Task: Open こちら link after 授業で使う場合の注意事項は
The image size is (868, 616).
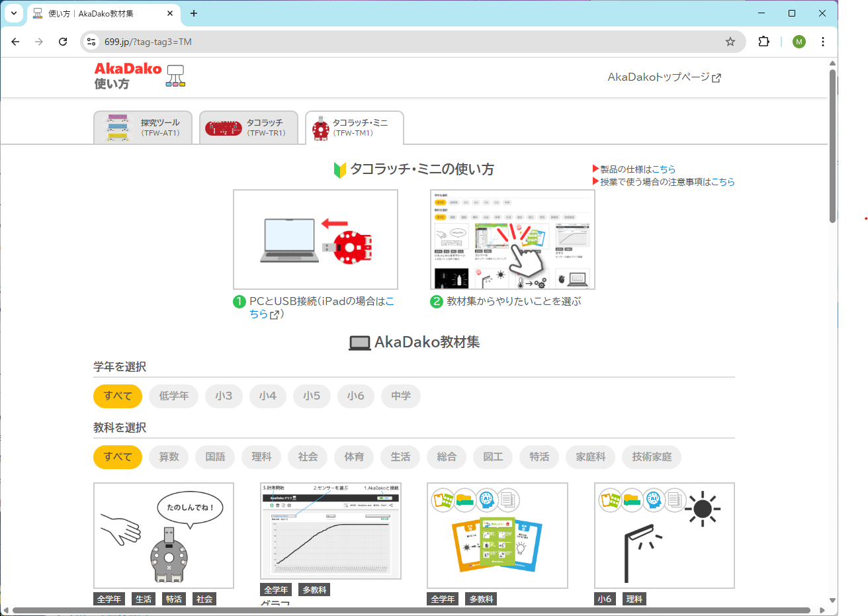Action: pyautogui.click(x=723, y=182)
